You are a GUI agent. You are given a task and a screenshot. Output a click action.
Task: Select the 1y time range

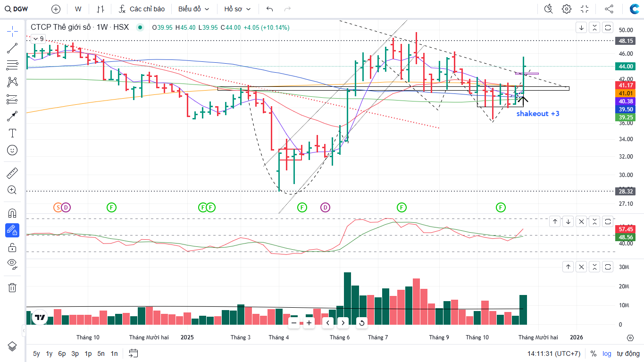pos(49,354)
